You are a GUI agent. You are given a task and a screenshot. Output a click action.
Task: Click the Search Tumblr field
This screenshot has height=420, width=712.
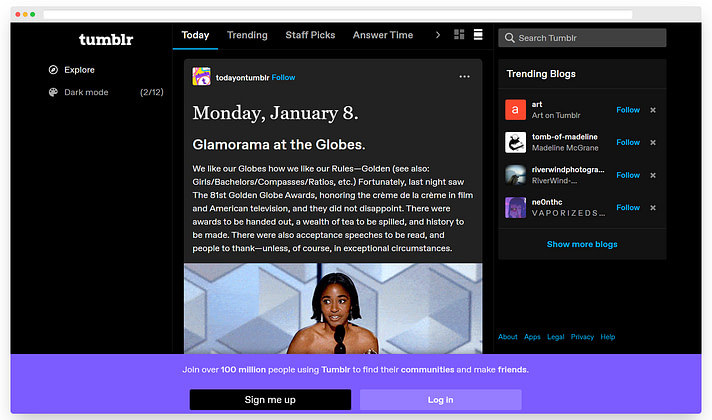582,38
